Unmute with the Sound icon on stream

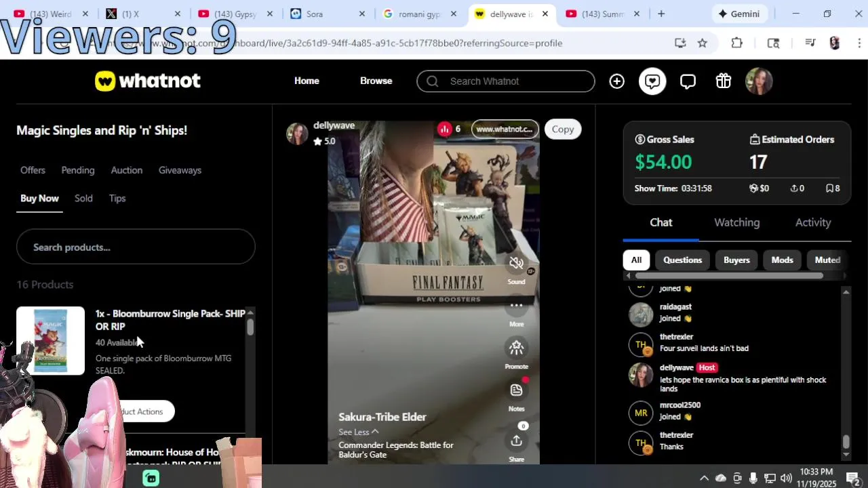tap(516, 263)
